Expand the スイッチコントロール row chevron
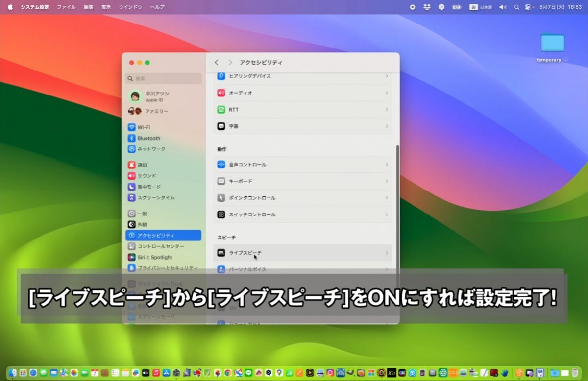The width and height of the screenshot is (588, 381). pos(387,214)
